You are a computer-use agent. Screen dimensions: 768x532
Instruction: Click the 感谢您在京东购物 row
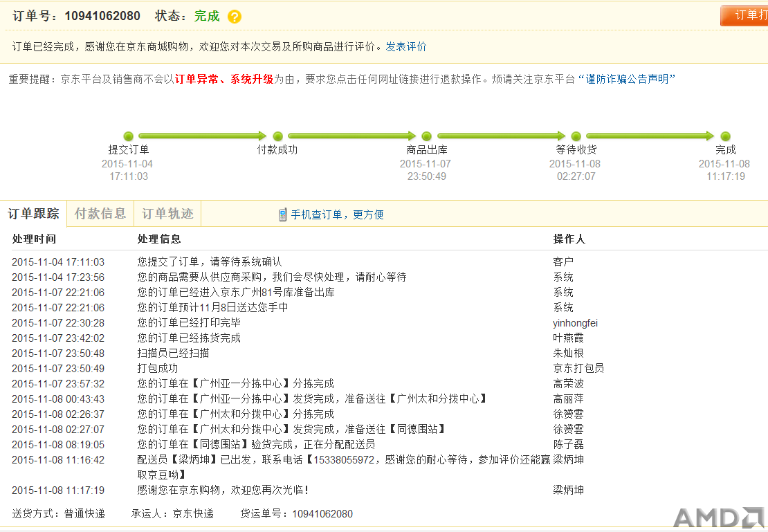223,490
